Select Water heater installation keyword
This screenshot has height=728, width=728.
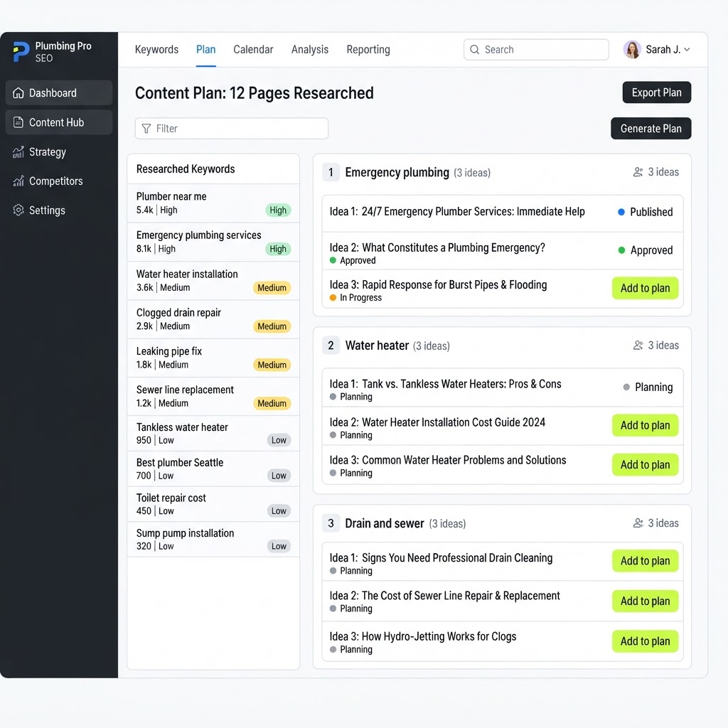tap(213, 280)
